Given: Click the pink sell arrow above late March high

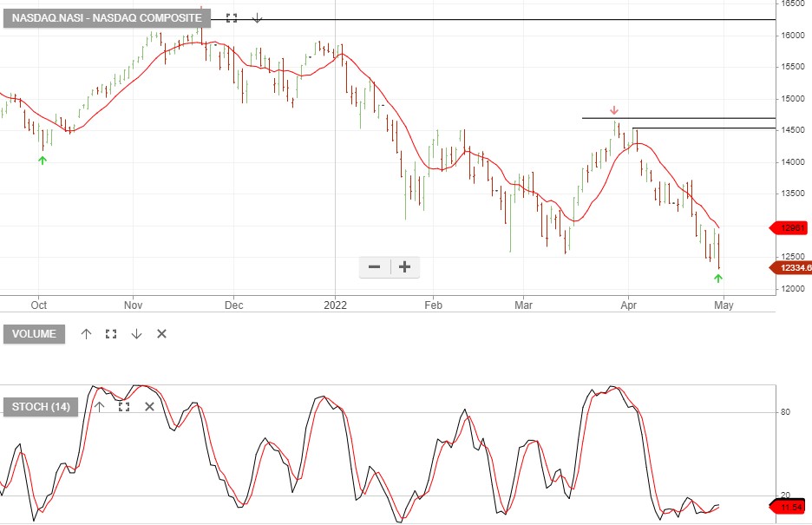Looking at the screenshot, I should pos(613,110).
